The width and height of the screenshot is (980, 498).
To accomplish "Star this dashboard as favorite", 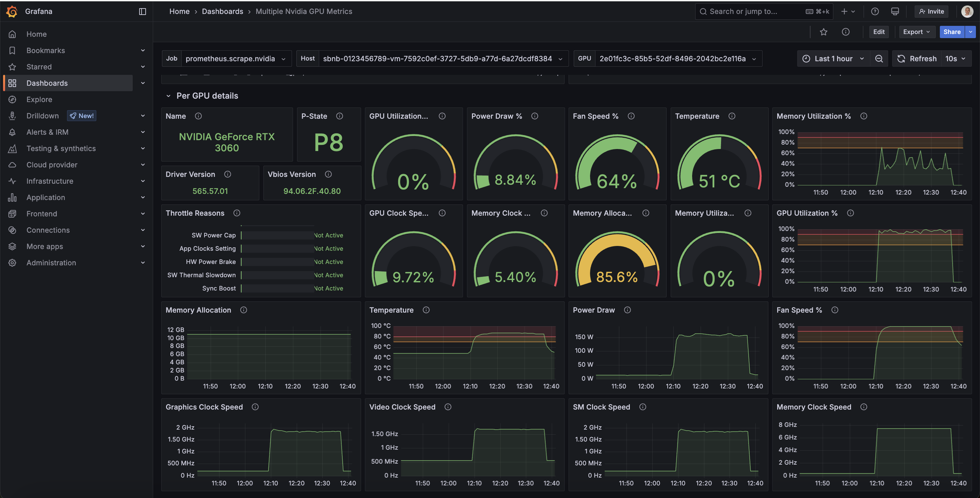I will point(823,32).
